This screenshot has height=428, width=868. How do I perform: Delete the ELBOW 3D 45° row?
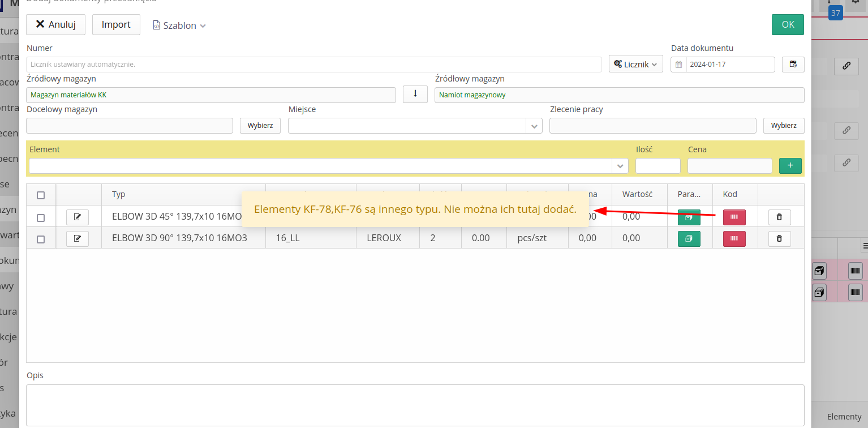[x=779, y=217]
